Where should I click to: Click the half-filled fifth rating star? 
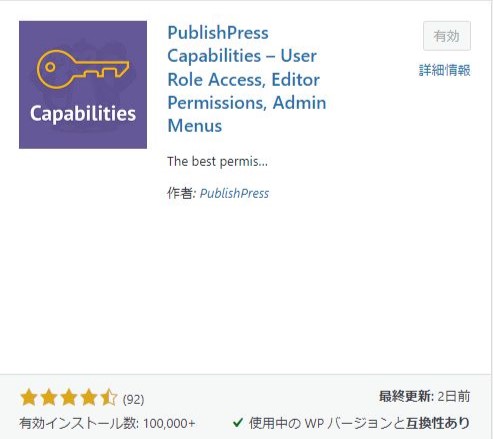(x=109, y=398)
